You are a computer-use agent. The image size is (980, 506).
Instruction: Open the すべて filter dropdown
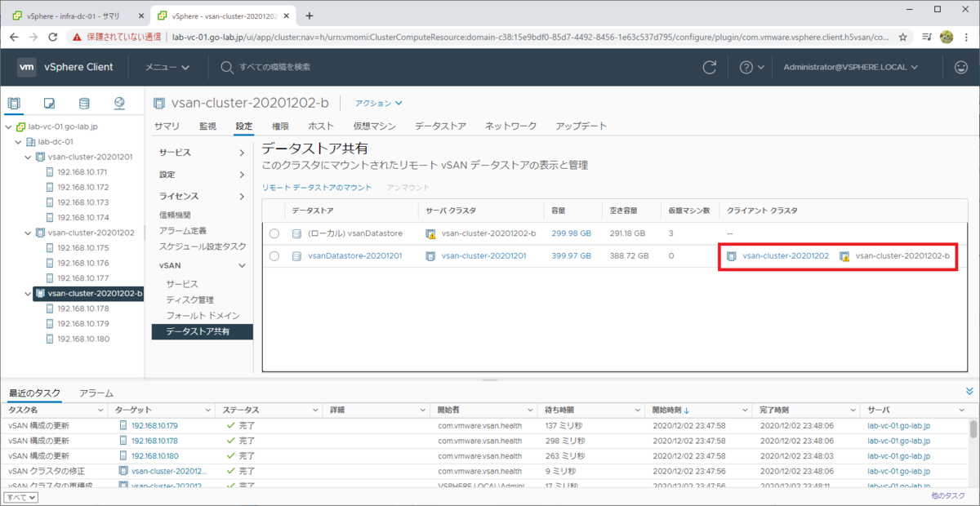coord(20,497)
